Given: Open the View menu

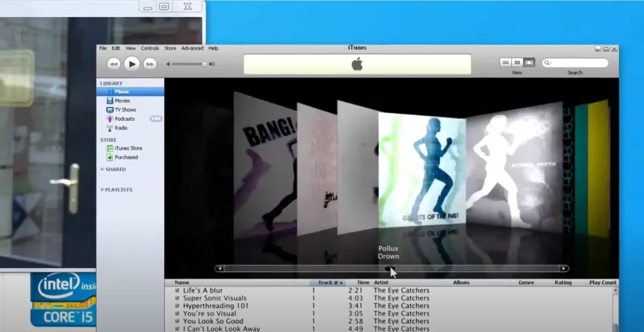Looking at the screenshot, I should [130, 48].
